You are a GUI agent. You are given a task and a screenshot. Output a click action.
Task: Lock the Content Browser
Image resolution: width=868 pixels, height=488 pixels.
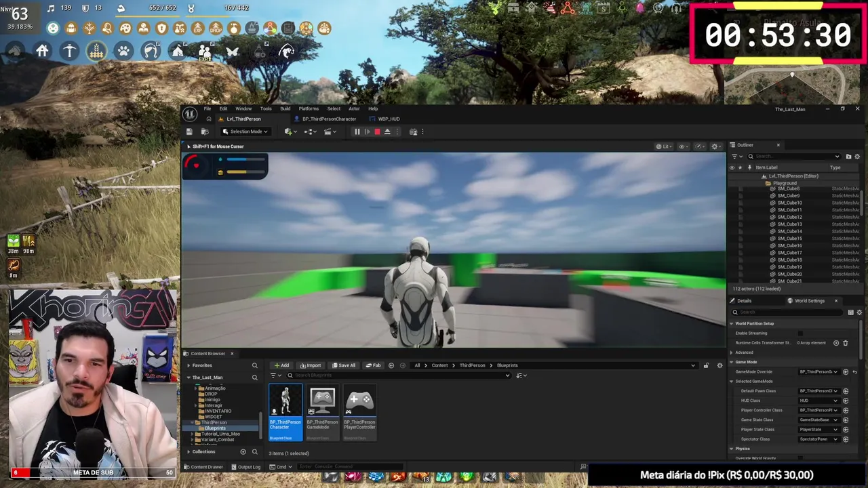706,365
